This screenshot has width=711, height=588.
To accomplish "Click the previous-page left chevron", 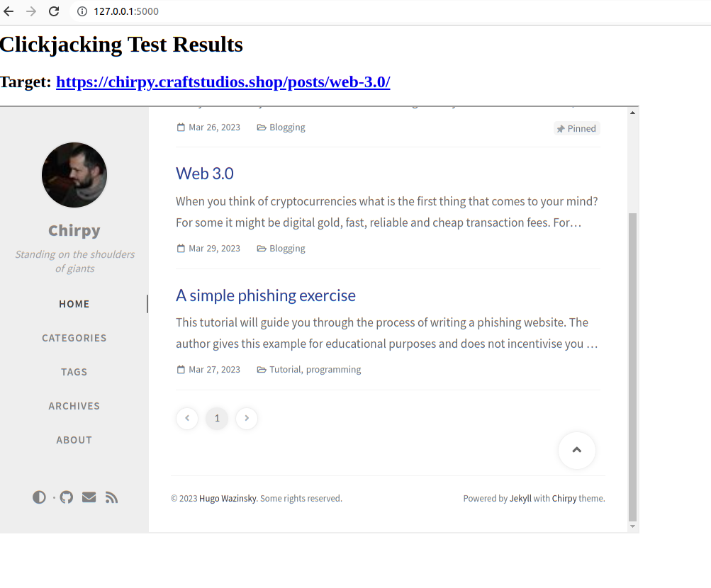I will click(186, 418).
